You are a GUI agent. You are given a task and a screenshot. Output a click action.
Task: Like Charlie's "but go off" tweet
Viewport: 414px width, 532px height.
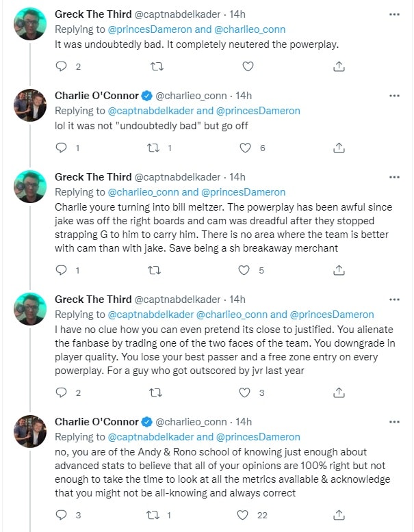click(x=244, y=147)
